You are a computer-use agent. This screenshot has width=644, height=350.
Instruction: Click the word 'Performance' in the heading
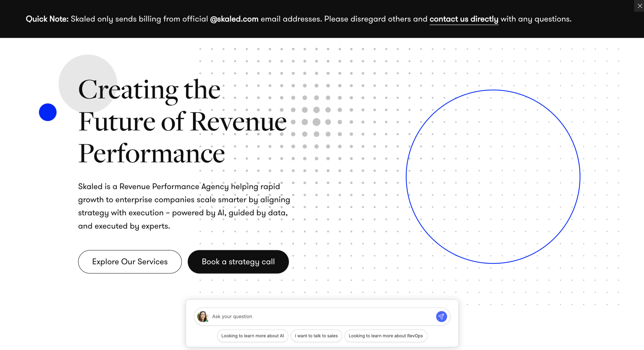pos(151,154)
